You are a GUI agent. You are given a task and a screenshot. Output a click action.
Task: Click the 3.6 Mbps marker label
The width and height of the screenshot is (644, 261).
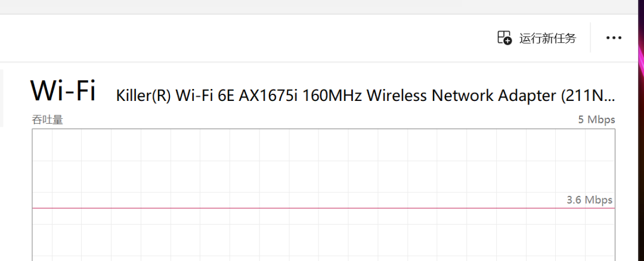[589, 200]
